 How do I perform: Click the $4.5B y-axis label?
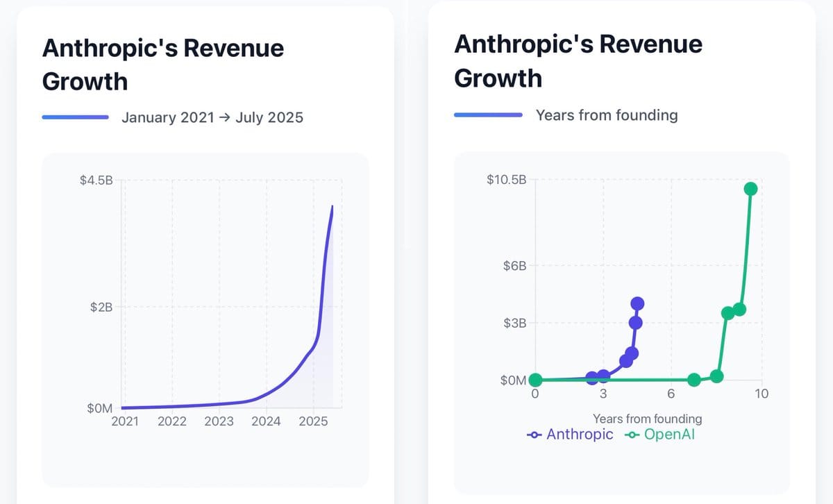(96, 181)
